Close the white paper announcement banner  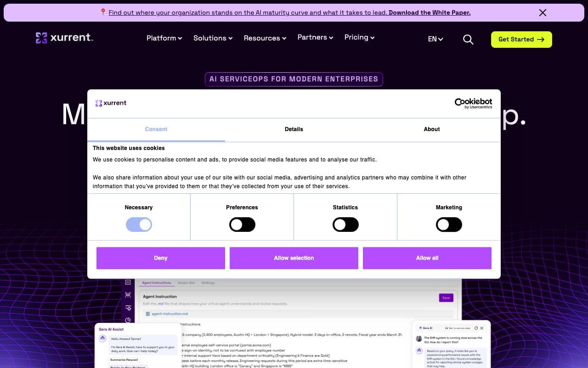(543, 13)
